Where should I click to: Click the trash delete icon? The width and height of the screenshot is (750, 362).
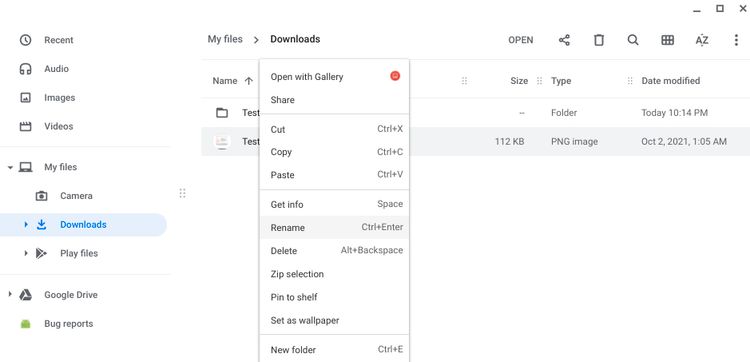(x=599, y=40)
